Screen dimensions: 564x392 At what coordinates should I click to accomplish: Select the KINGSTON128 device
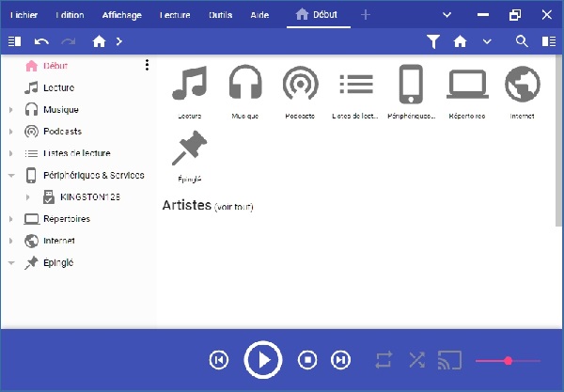pyautogui.click(x=90, y=197)
